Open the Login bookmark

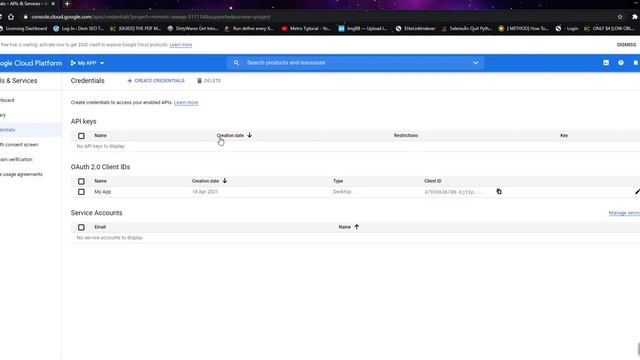point(567,29)
